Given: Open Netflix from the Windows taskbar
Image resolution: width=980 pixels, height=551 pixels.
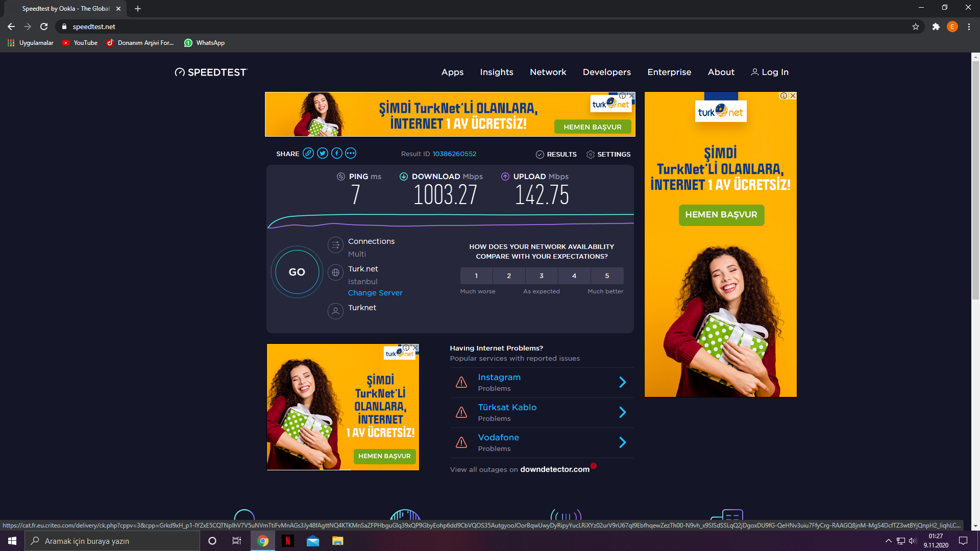Looking at the screenshot, I should coord(288,541).
